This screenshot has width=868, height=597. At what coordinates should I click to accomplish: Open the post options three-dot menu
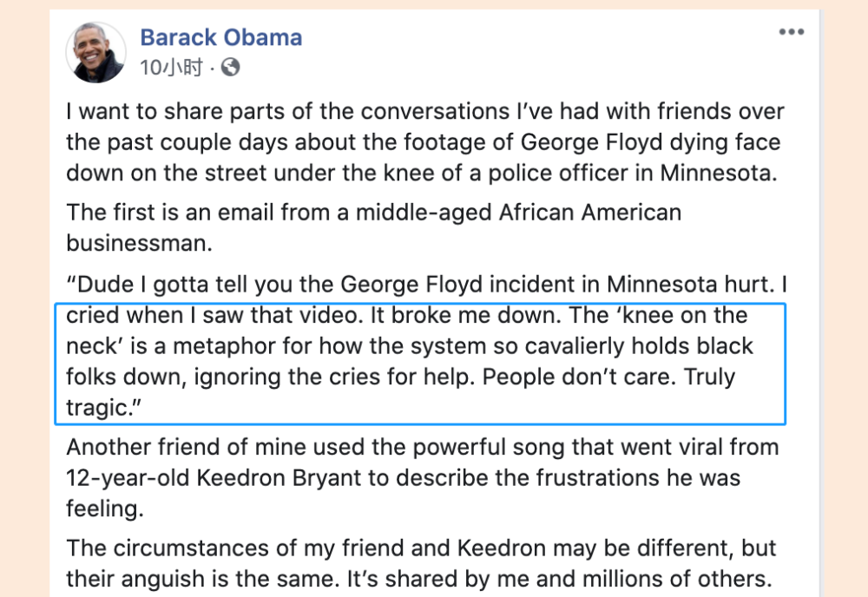click(x=791, y=31)
